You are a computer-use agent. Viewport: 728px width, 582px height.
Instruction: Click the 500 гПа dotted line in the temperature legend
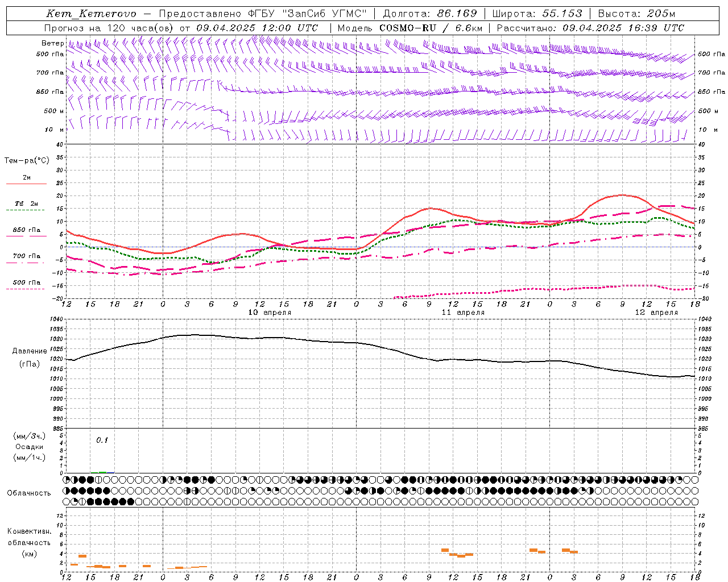tap(26, 289)
